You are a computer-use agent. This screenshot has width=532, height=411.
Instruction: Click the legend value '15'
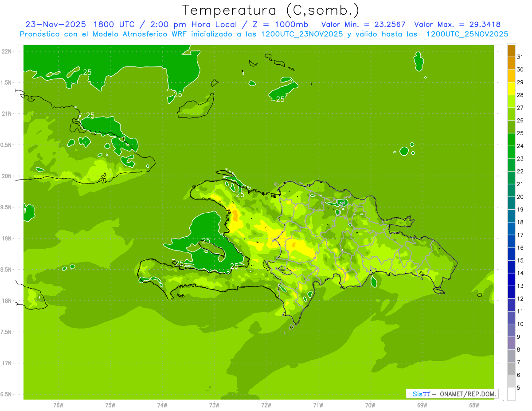[520, 261]
